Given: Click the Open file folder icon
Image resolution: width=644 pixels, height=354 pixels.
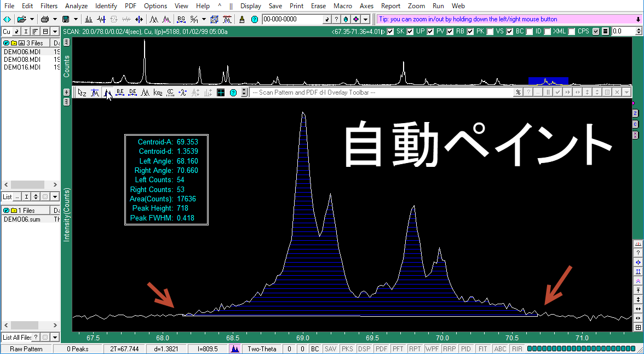Looking at the screenshot, I should tap(22, 19).
